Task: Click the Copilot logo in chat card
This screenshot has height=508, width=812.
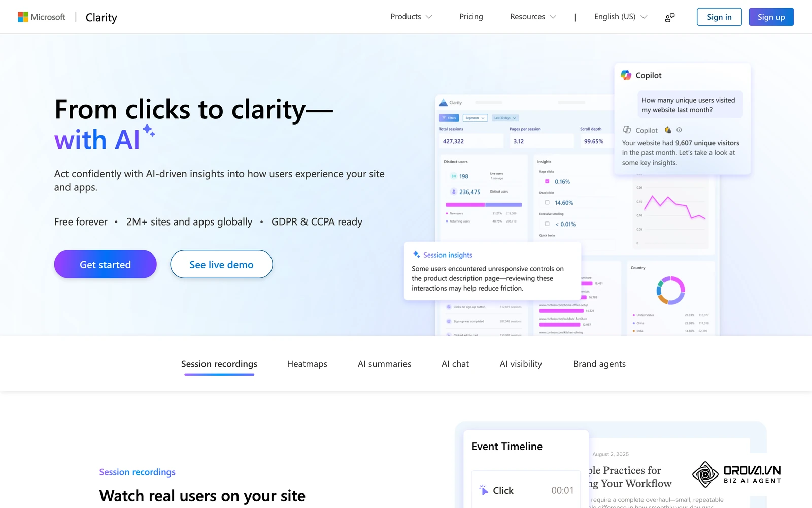Action: coord(626,75)
